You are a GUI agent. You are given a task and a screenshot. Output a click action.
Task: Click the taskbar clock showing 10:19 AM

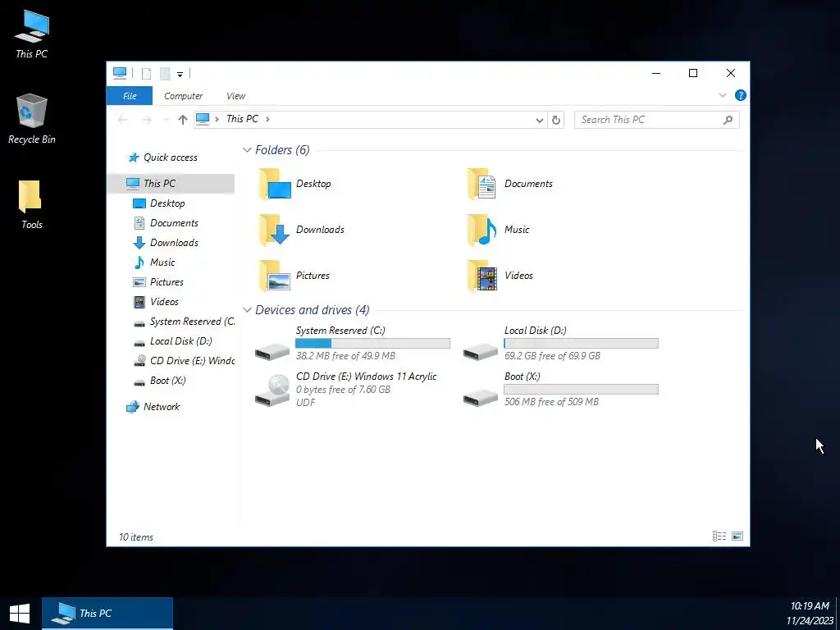(x=810, y=614)
